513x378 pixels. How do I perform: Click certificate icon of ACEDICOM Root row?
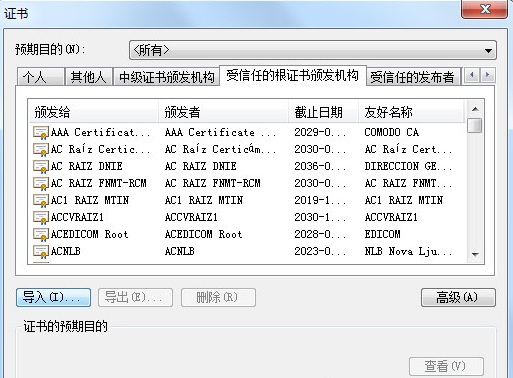click(41, 235)
